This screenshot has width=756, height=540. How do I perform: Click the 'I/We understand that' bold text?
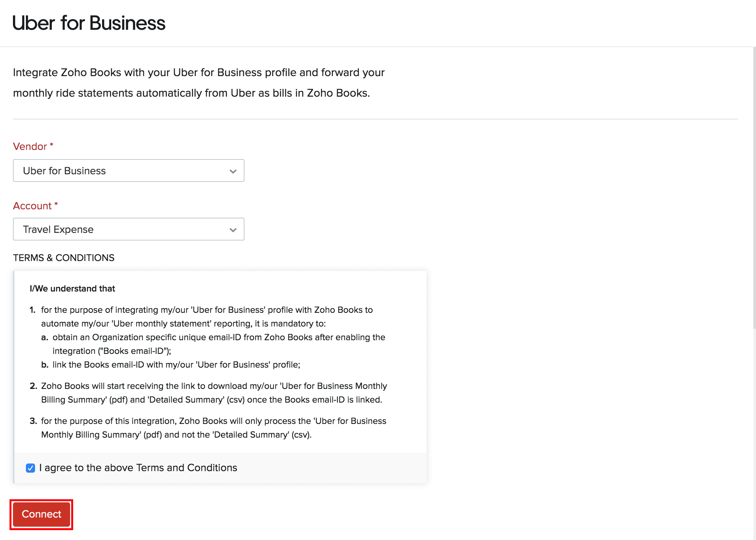point(72,288)
